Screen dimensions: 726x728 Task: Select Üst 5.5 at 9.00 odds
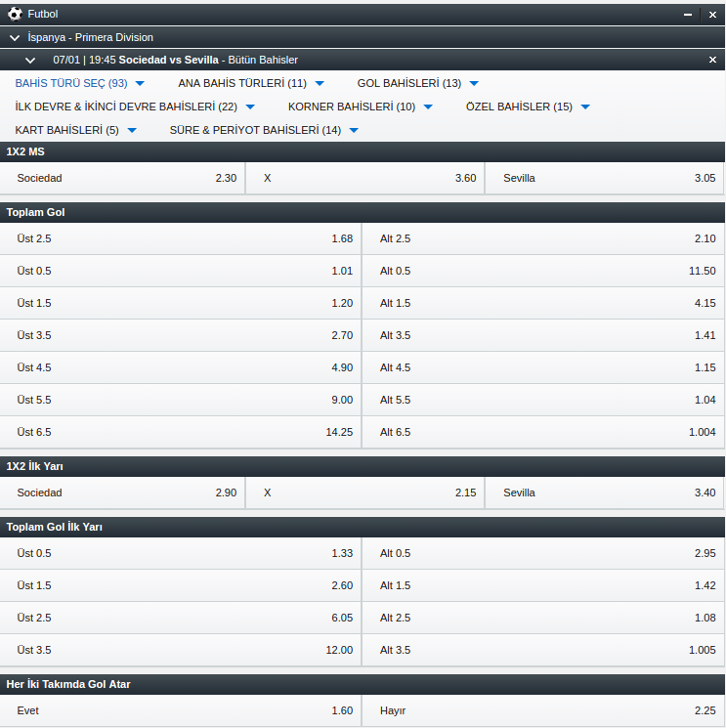pos(180,400)
